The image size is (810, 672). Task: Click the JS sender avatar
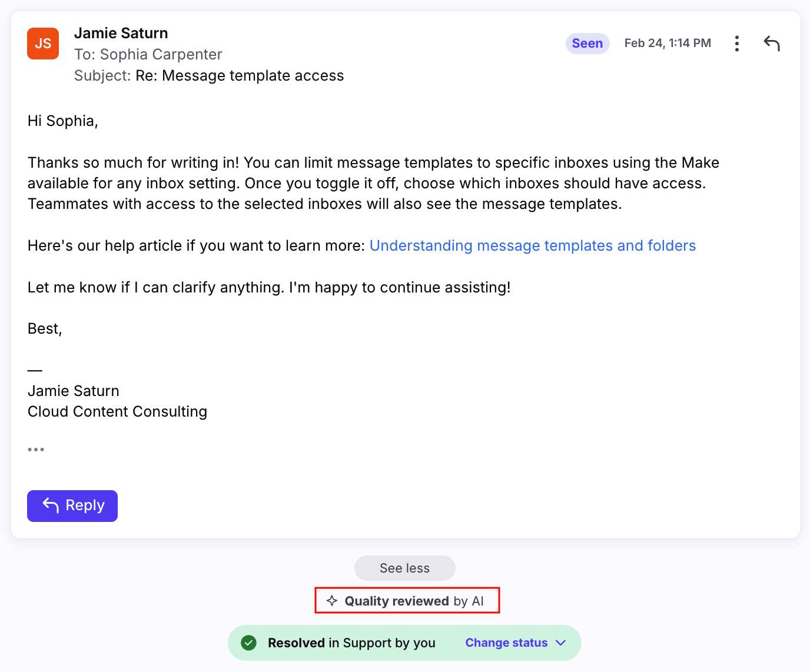(43, 44)
